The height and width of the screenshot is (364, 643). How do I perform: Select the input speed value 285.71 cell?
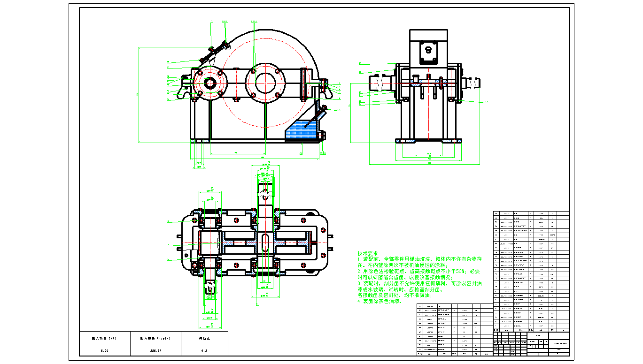[154, 350]
